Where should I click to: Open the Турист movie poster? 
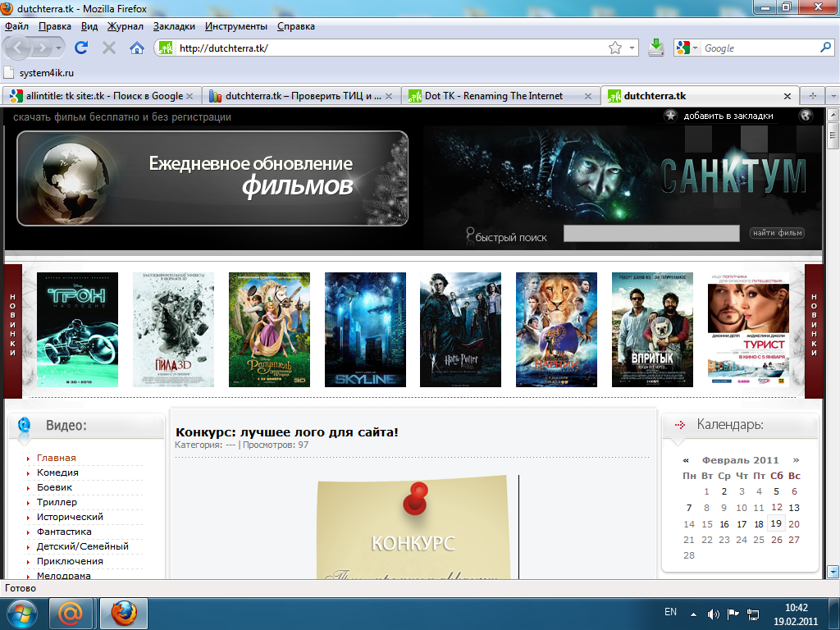click(x=748, y=330)
